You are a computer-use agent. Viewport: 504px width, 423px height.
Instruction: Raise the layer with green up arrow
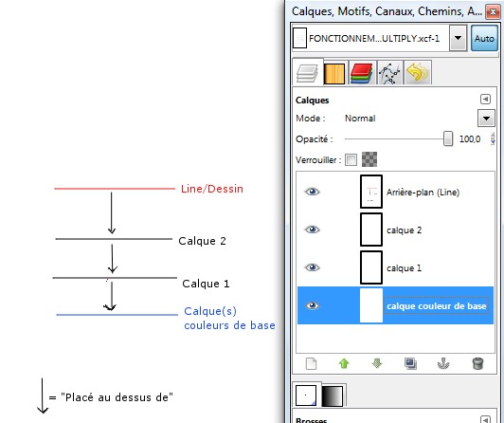click(344, 363)
